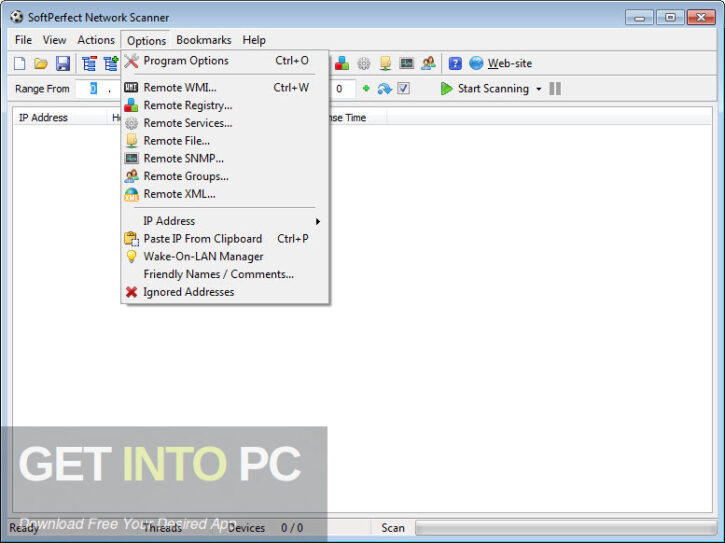
Task: Click the blue Help question mark icon
Action: tap(455, 63)
